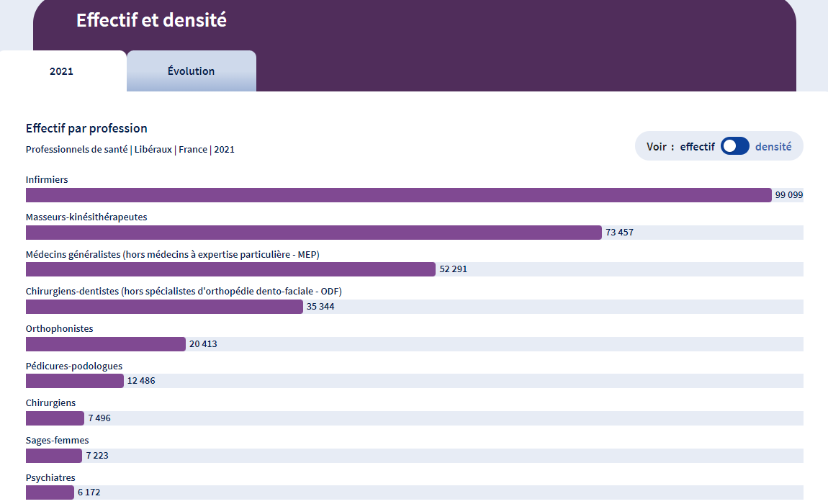Select the Sages-femmes bar
Viewport: 828px width, 504px height.
(x=54, y=456)
